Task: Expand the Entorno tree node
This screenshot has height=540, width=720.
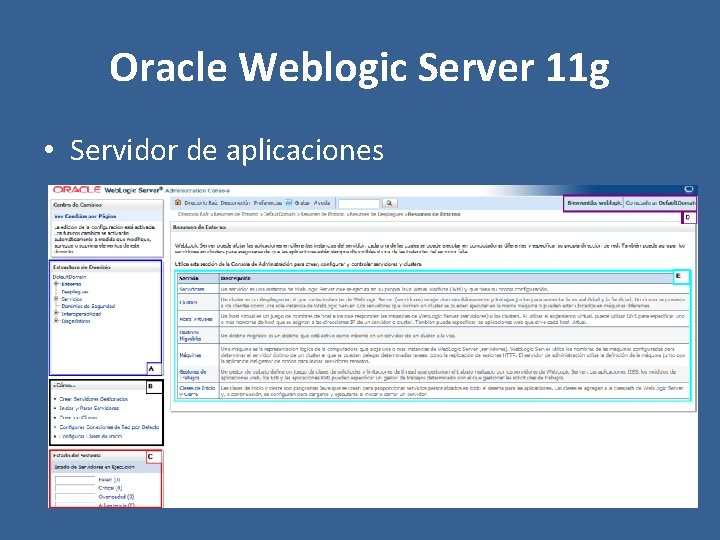Action: (56, 284)
